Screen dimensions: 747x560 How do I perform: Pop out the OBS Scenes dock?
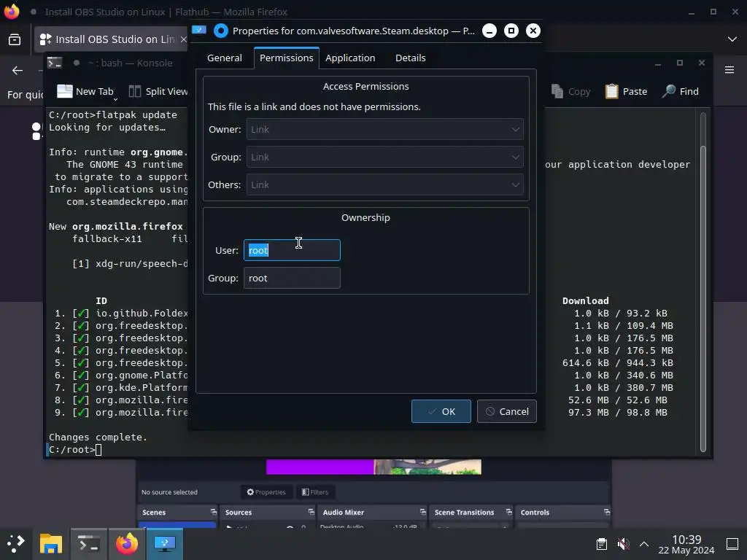[214, 513]
